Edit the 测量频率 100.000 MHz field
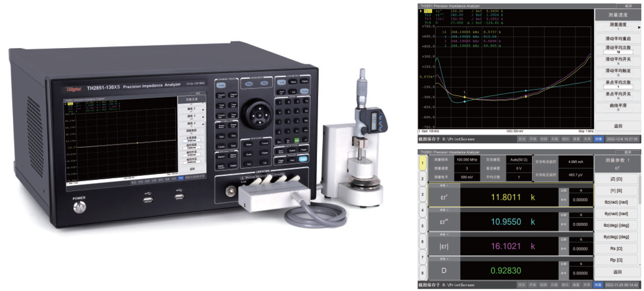 [x=467, y=160]
